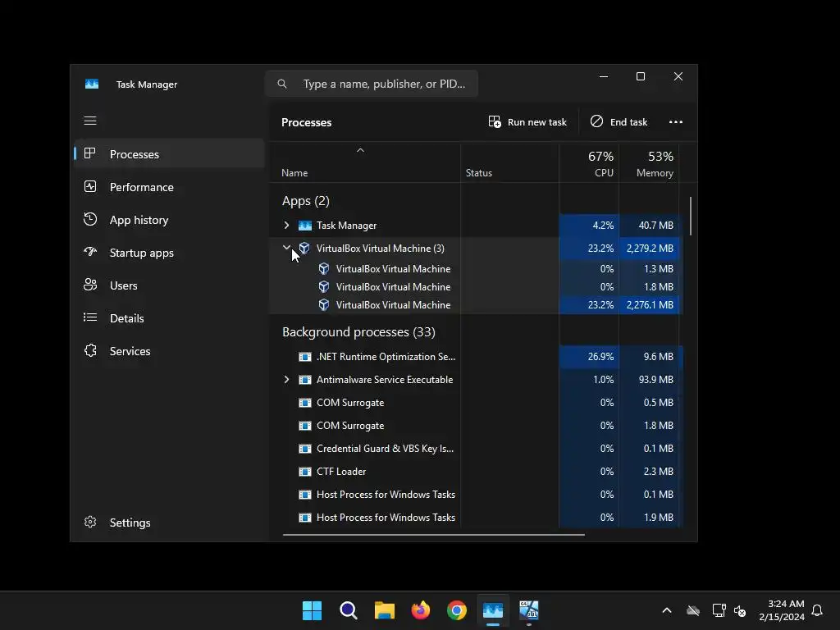Screen dimensions: 840x630
Task: Open the clock showing 3:24 AM
Action: pos(782,610)
